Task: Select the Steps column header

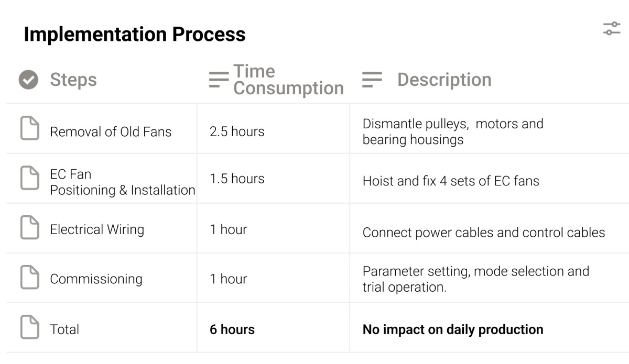Action: [x=73, y=80]
